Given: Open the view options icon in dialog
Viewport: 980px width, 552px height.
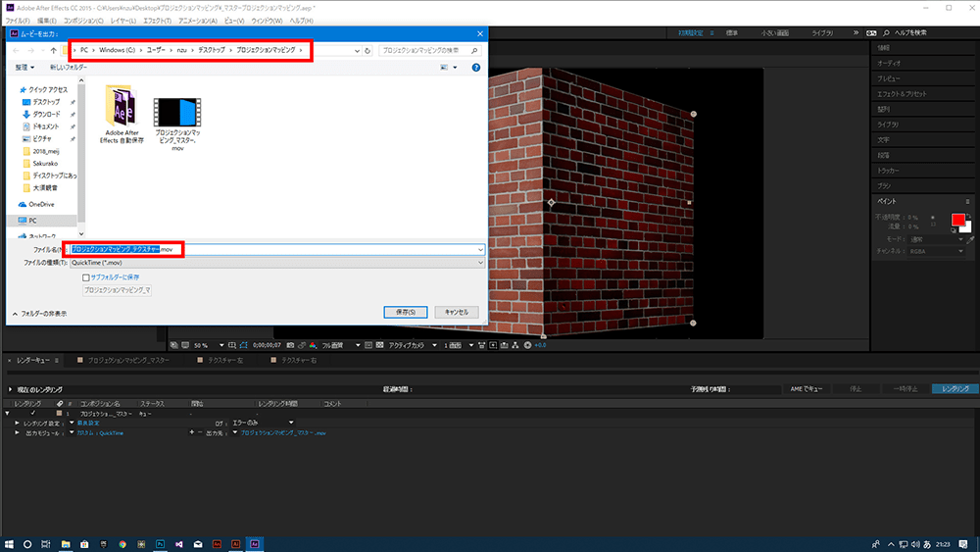Looking at the screenshot, I should pos(444,68).
